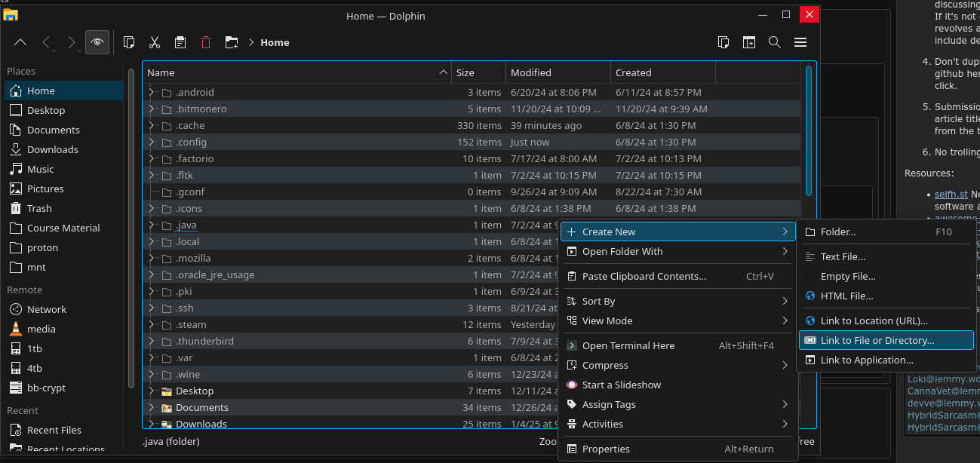Choose Properties in the context menu
Image resolution: width=980 pixels, height=463 pixels.
(x=677, y=449)
